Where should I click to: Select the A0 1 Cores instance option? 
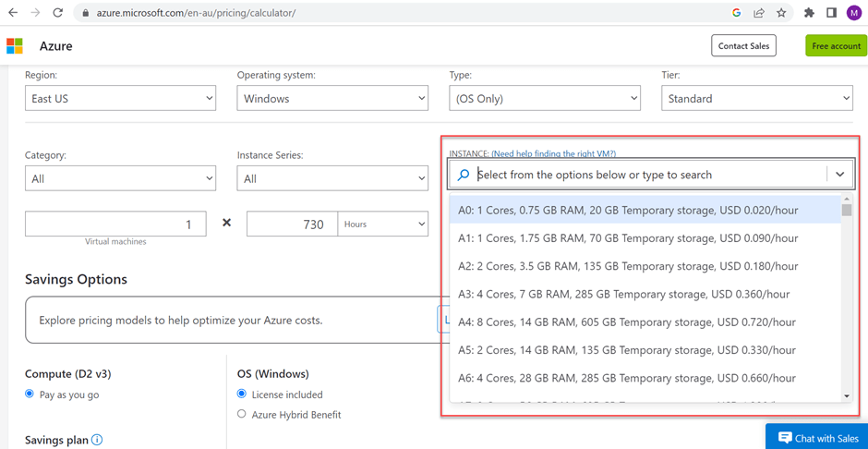click(628, 211)
